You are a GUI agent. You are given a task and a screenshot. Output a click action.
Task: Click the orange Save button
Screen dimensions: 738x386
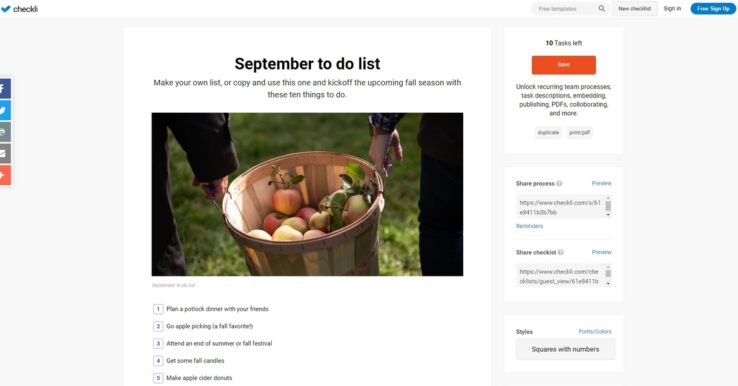coord(564,65)
